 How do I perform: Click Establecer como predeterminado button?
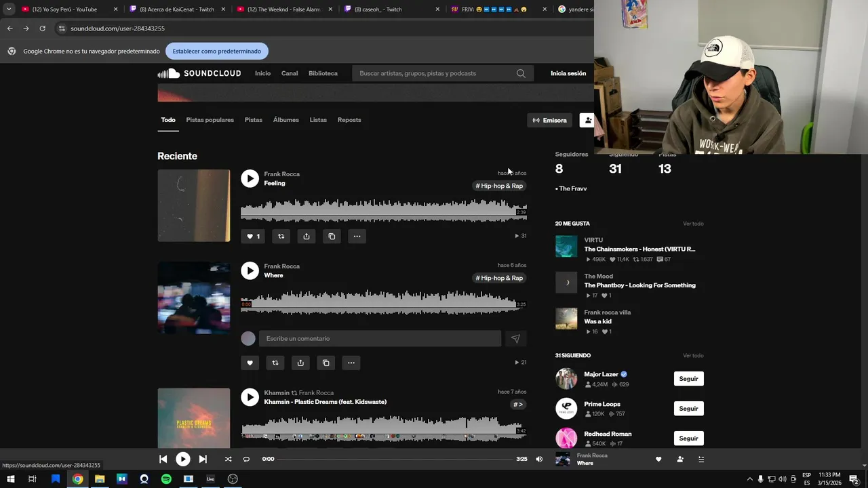coord(217,51)
